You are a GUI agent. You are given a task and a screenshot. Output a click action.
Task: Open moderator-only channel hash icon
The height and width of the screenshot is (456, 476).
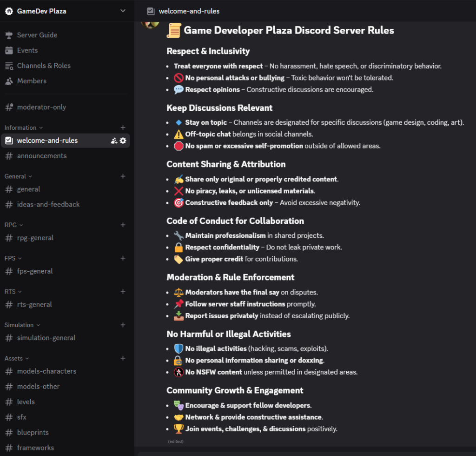9,107
